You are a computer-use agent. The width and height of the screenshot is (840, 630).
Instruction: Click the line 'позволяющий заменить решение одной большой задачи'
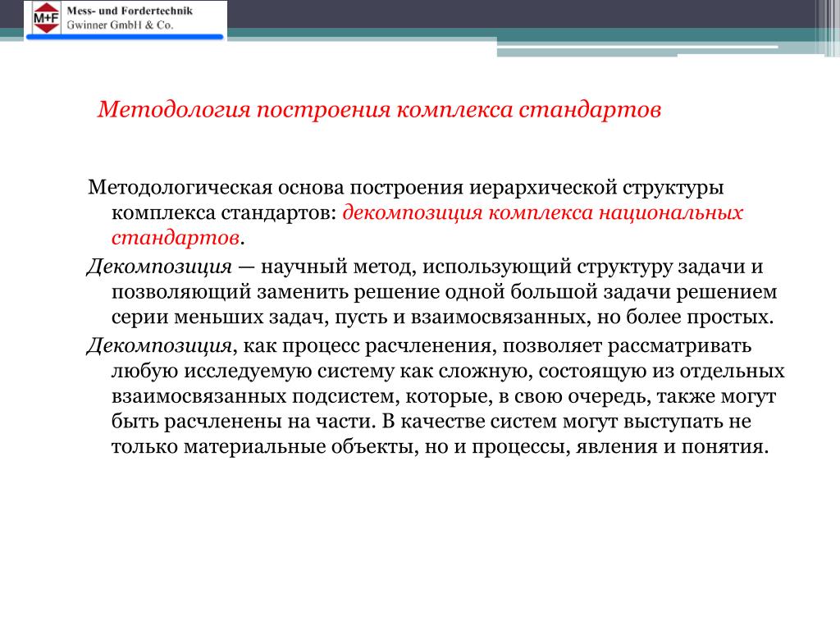pos(444,292)
